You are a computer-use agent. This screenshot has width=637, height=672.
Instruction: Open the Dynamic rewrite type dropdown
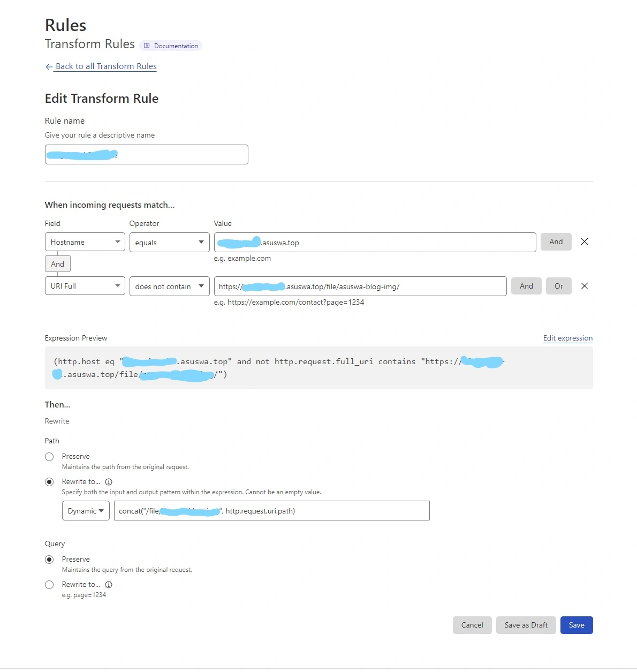(x=86, y=511)
